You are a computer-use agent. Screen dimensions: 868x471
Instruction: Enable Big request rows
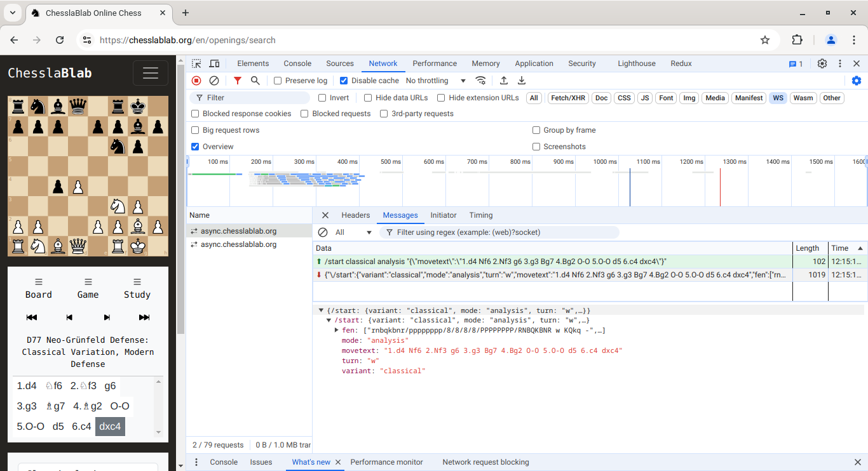[x=195, y=130]
